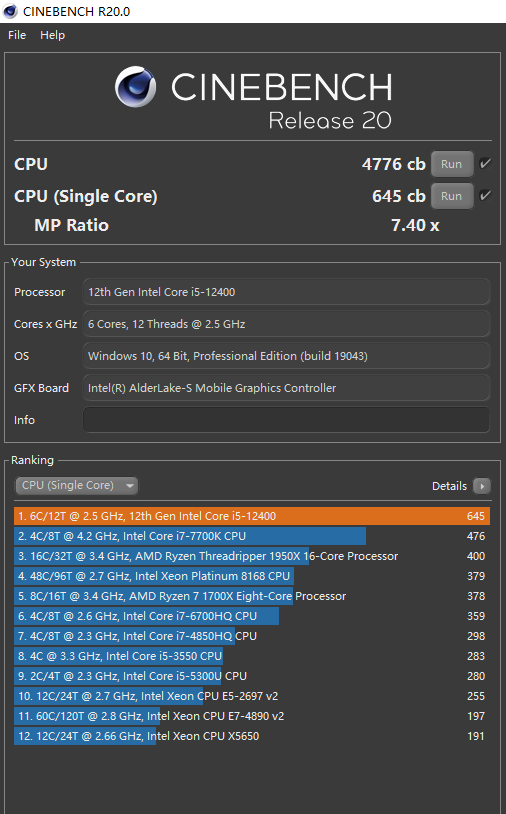Select the Threadripper 1950X ranking row
This screenshot has width=506, height=814.
252,556
